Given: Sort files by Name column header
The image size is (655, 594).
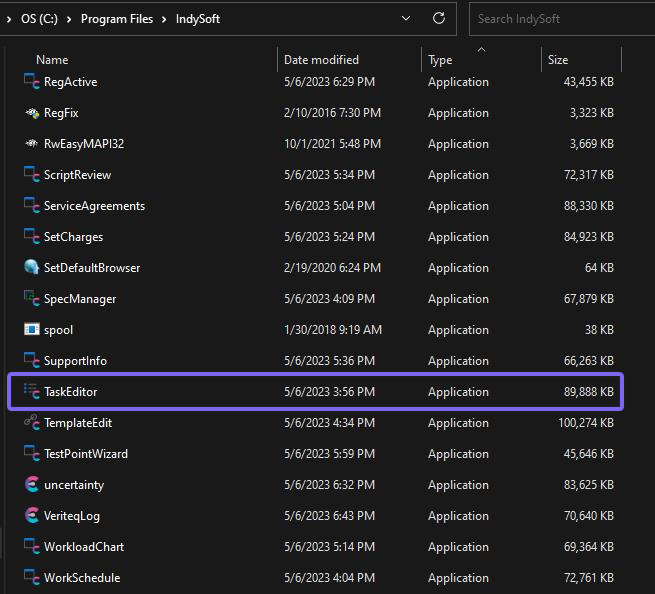Looking at the screenshot, I should [52, 60].
